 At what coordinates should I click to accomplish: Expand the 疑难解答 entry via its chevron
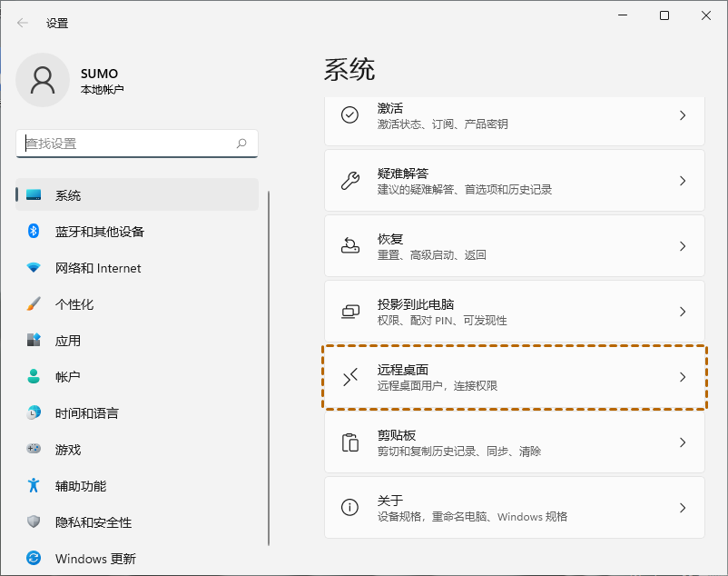point(684,180)
